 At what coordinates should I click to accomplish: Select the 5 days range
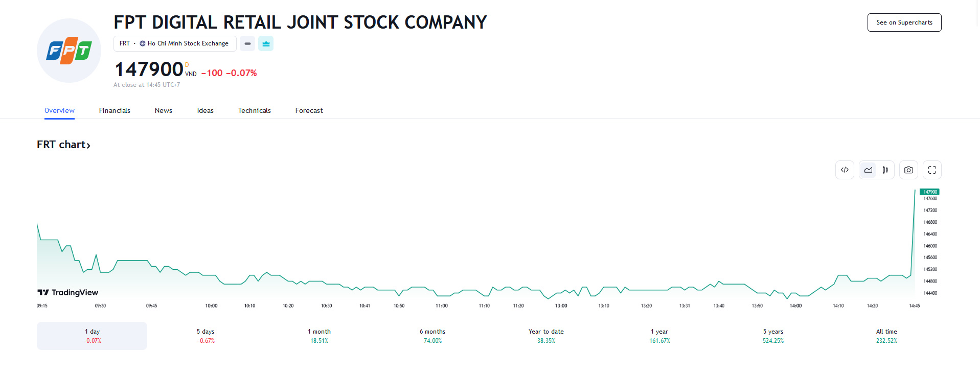[206, 336]
